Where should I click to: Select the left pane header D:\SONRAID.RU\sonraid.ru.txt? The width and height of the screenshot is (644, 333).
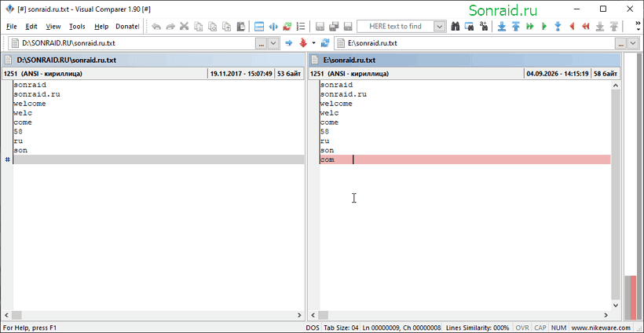(x=152, y=60)
